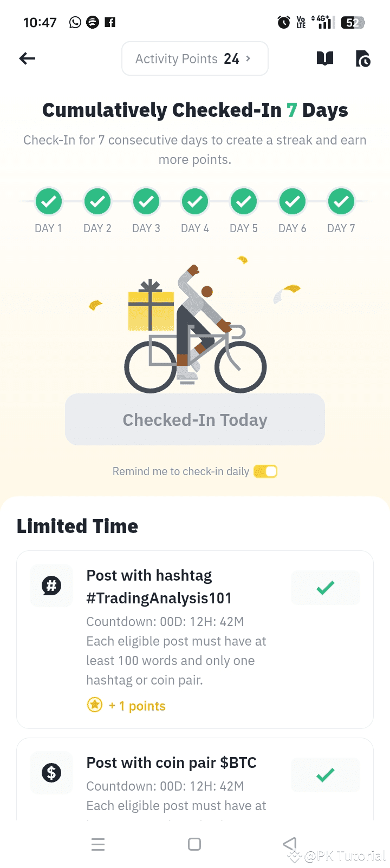Tap the Day 1 check mark

(x=49, y=201)
